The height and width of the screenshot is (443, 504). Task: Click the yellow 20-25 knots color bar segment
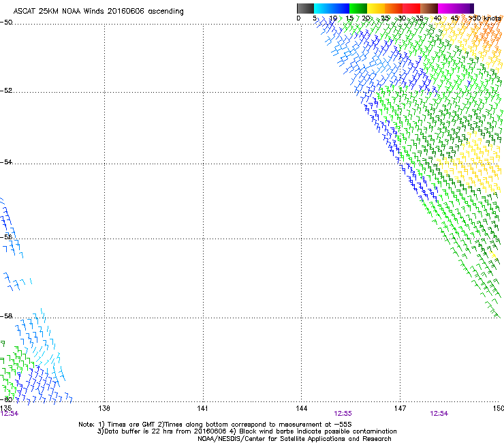(x=376, y=8)
